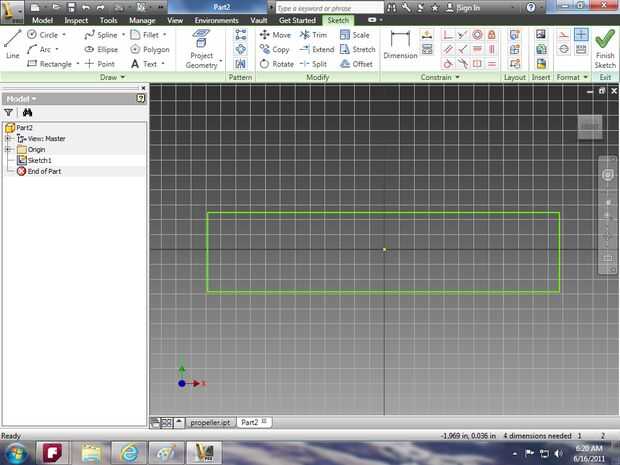
Task: Select the Ellipse drawing tool
Action: pyautogui.click(x=101, y=49)
